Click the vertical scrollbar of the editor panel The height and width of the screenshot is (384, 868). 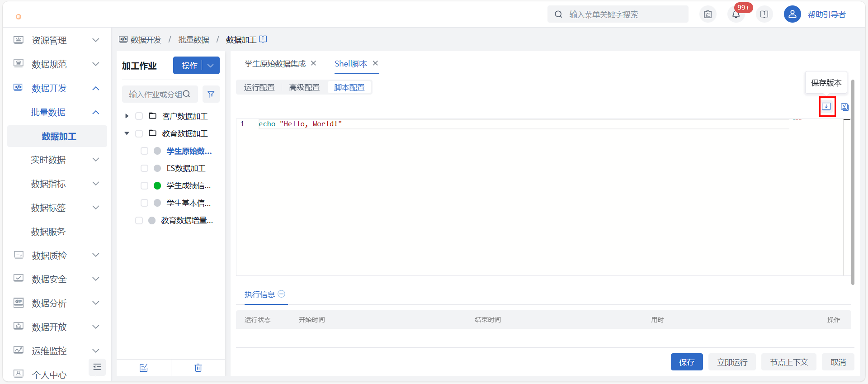pyautogui.click(x=853, y=182)
